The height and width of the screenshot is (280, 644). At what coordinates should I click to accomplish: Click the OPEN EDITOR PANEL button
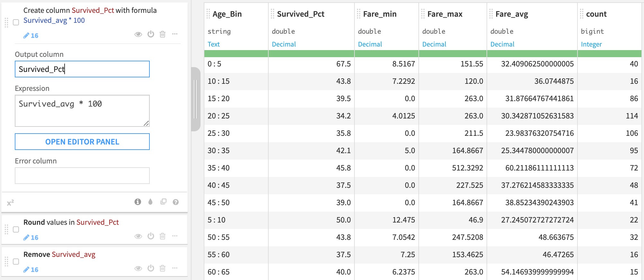pos(82,142)
